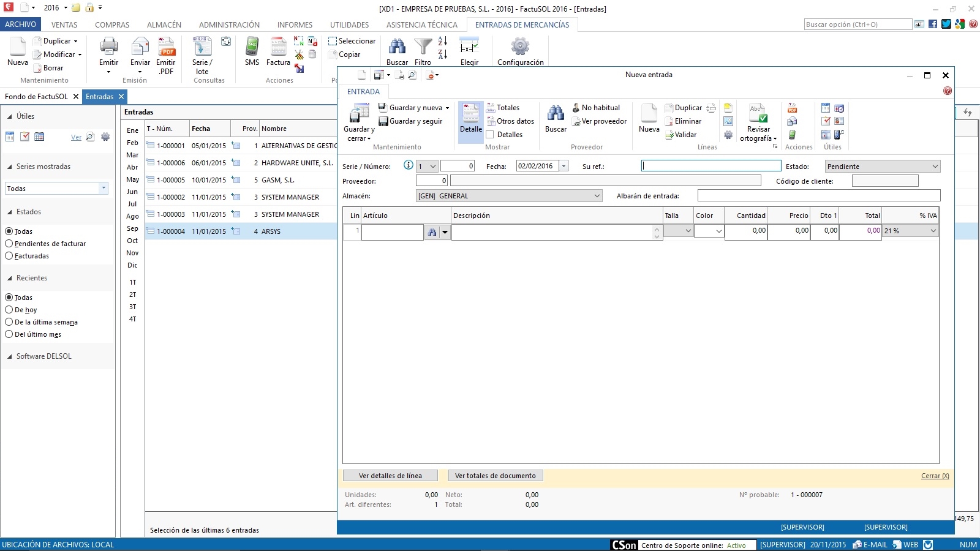Open Fecha calendar dropdown
This screenshot has width=980, height=551.
click(x=564, y=166)
